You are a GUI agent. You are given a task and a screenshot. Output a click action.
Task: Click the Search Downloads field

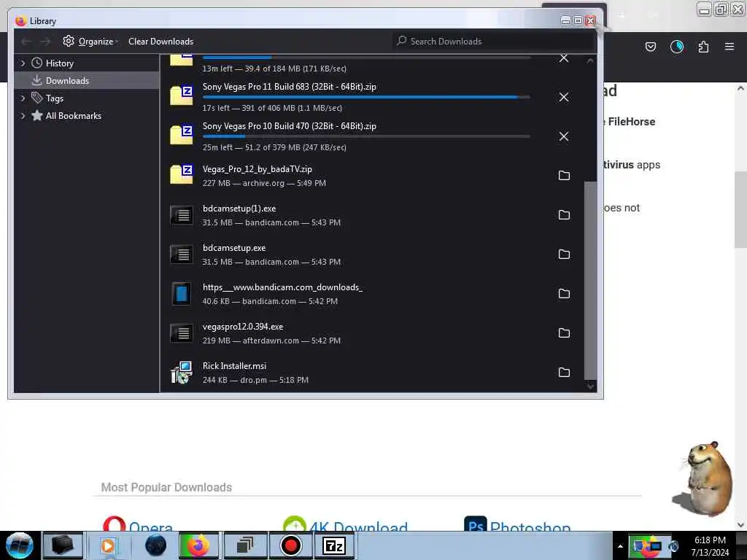click(x=495, y=42)
